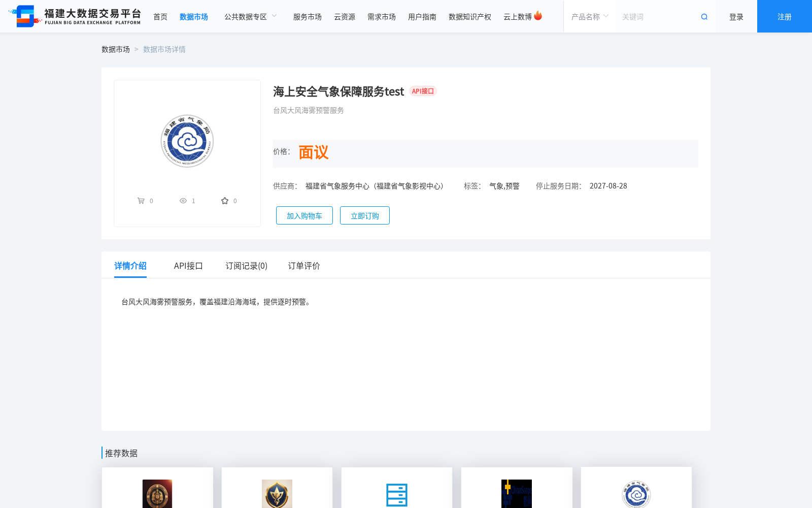Switch to the 订单评价 tab
812x508 pixels.
[304, 266]
